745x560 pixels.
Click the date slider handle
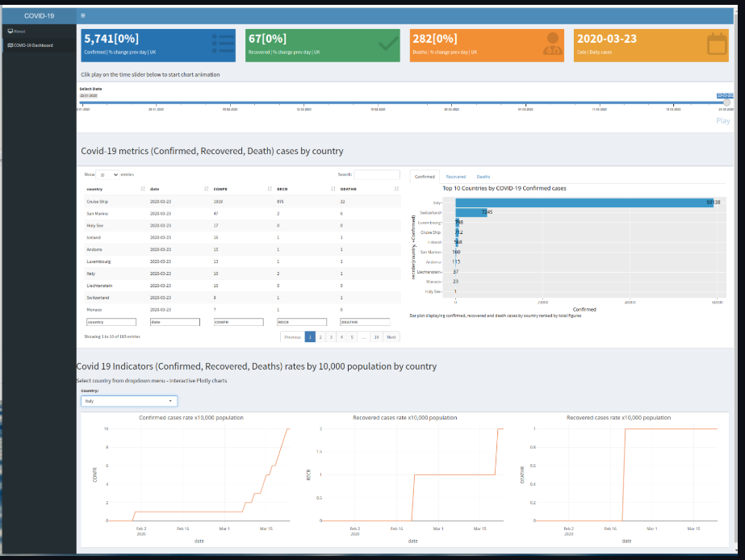[726, 102]
